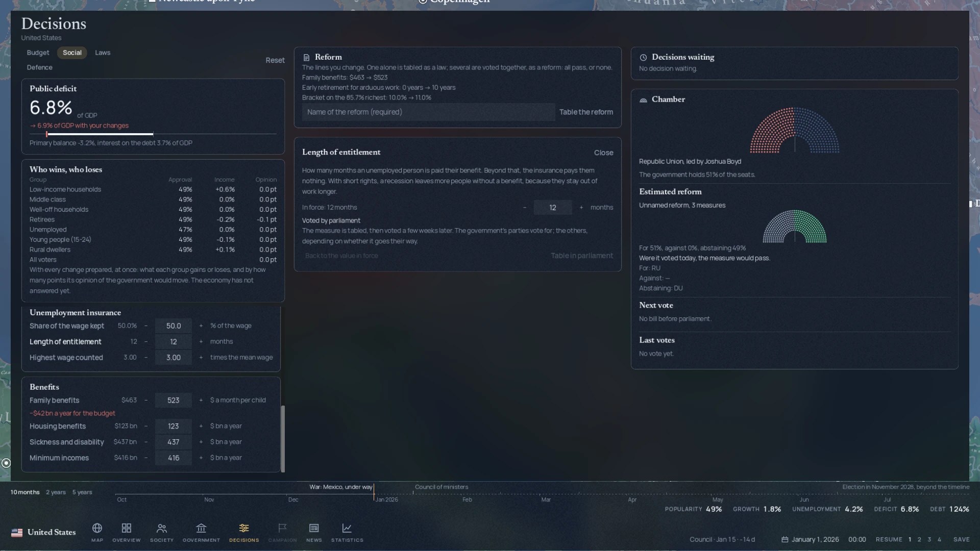The width and height of the screenshot is (980, 551).
Task: Close the Length of entitlement panel
Action: [603, 153]
